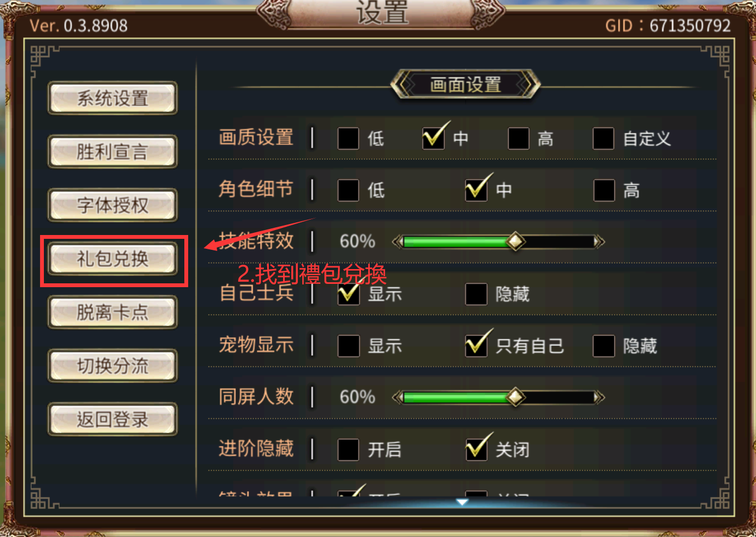Set 画质设置 to 低
Screen dimensions: 756x537
click(x=348, y=139)
